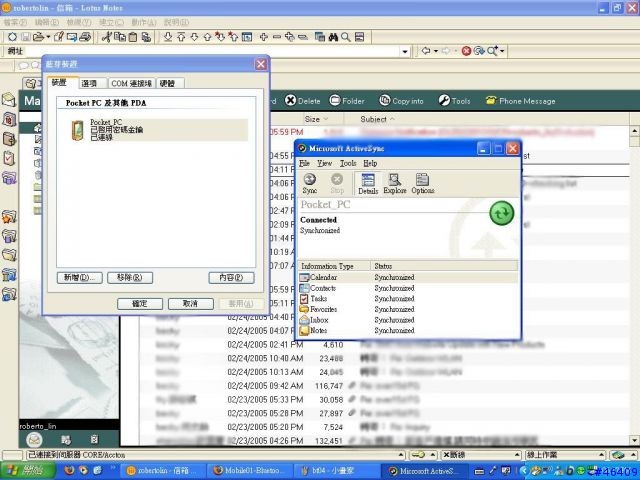Select the Contacts row in ActiveSync list

pos(408,288)
